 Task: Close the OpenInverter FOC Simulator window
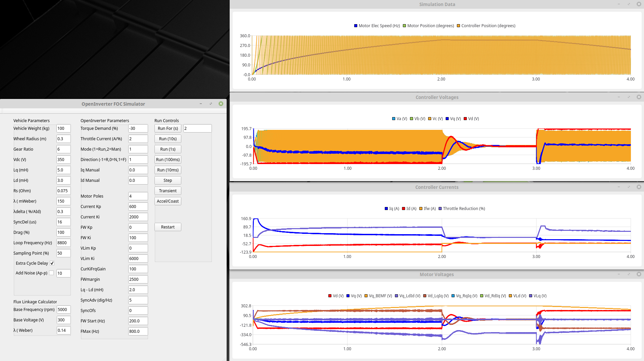tap(221, 104)
